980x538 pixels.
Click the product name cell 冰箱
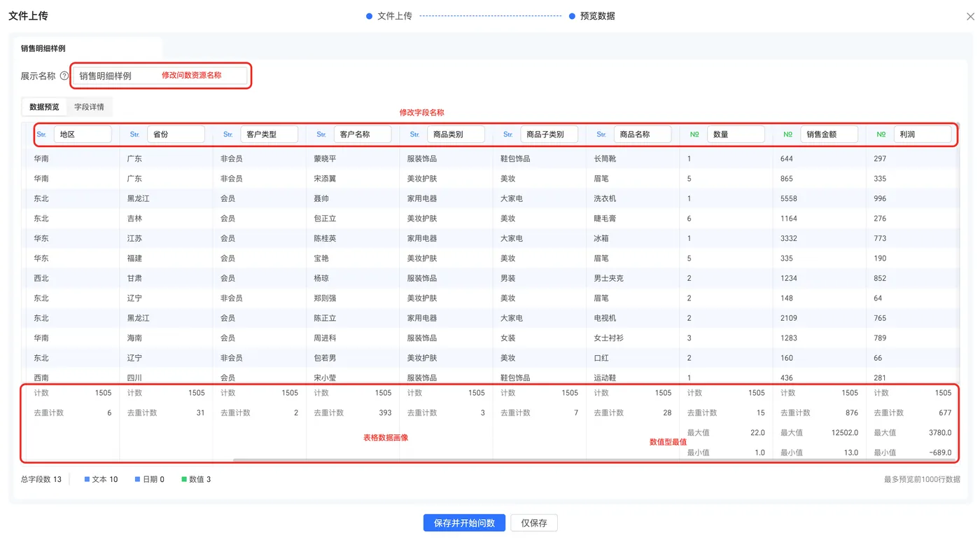(x=601, y=238)
